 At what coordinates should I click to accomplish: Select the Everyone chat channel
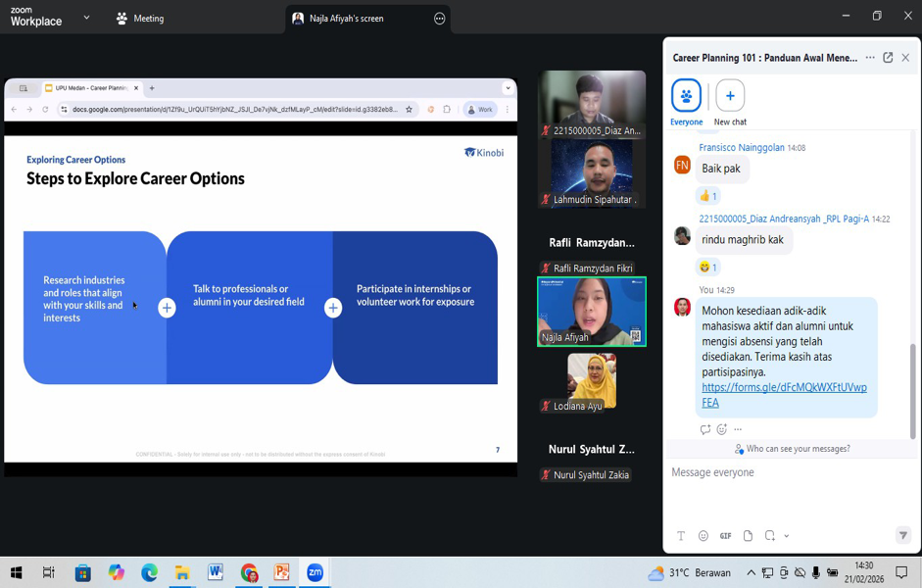pyautogui.click(x=686, y=96)
